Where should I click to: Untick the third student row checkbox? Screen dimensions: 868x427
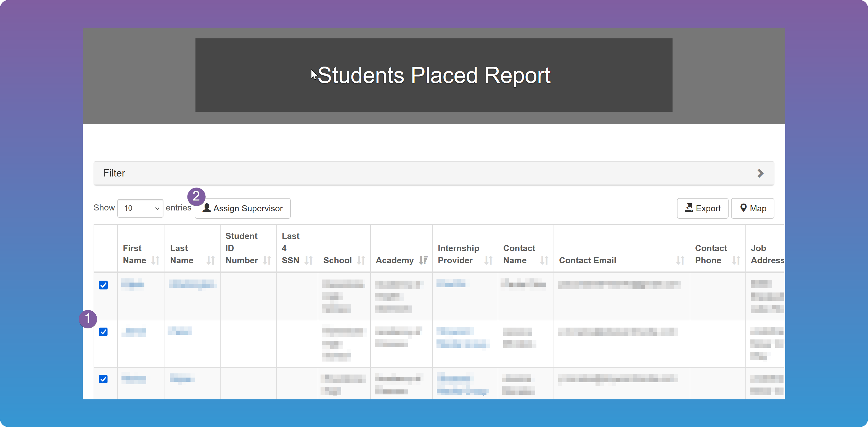coord(103,379)
